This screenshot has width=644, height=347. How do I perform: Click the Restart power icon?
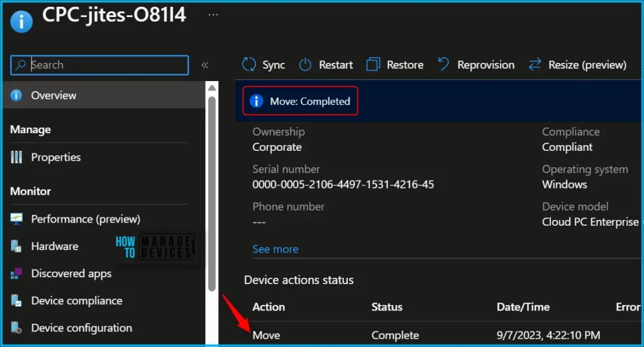click(x=305, y=65)
